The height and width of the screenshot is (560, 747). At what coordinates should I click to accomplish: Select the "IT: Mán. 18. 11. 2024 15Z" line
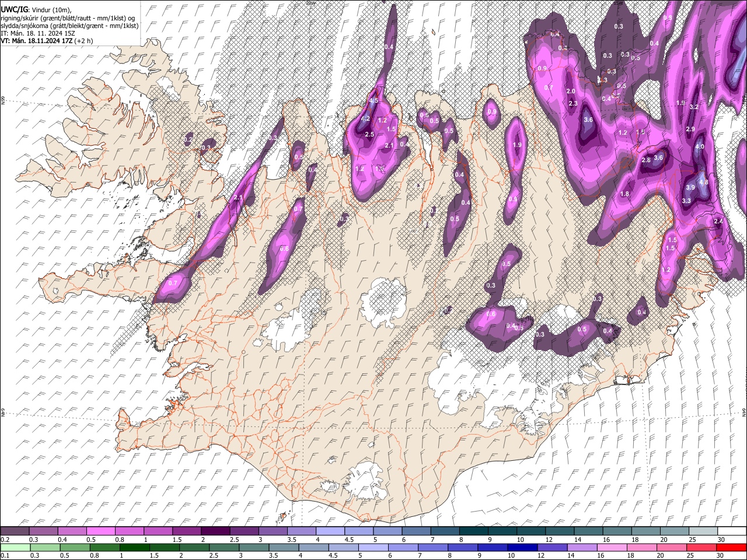37,33
